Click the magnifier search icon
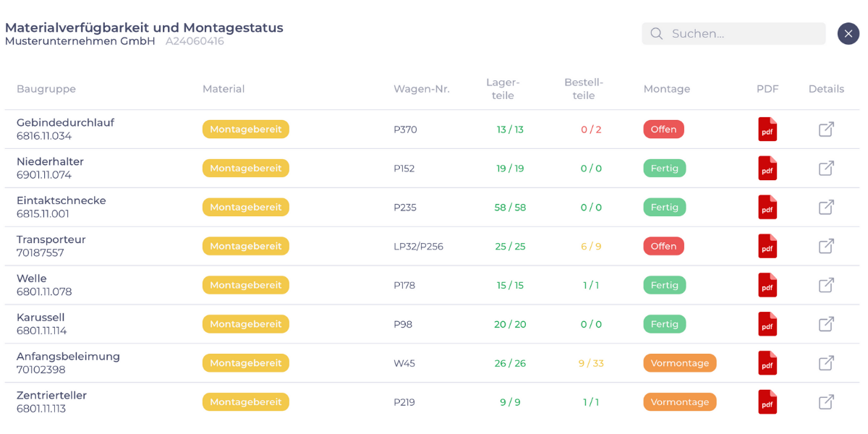868x434 pixels. click(x=657, y=34)
